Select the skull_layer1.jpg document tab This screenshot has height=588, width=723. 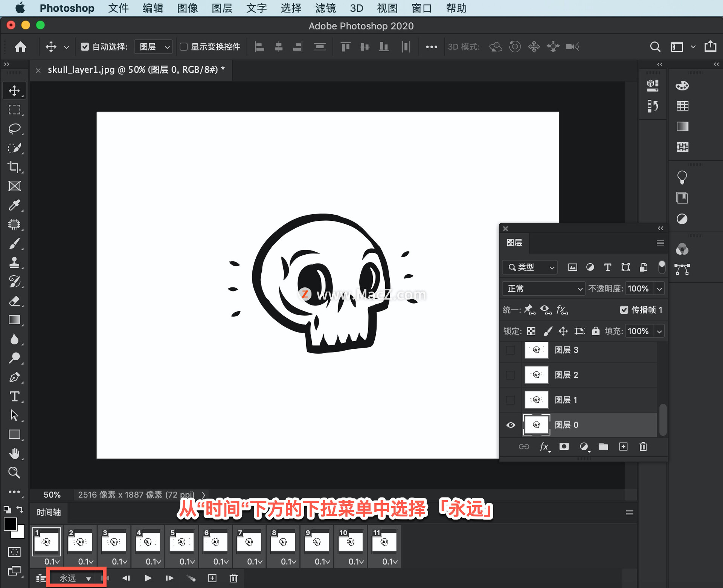point(136,70)
